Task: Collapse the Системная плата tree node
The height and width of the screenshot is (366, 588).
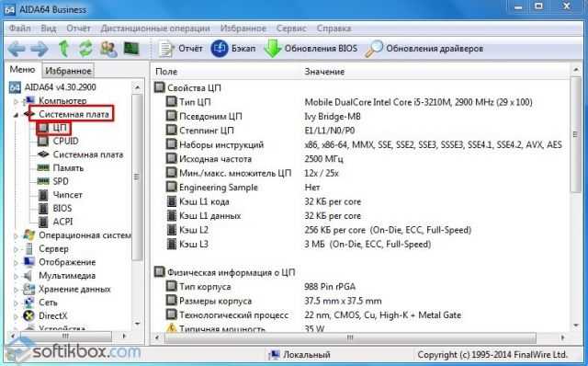Action: pos(16,115)
